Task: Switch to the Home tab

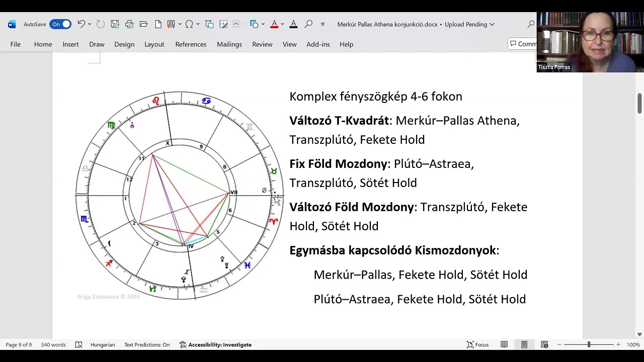Action: pyautogui.click(x=43, y=44)
